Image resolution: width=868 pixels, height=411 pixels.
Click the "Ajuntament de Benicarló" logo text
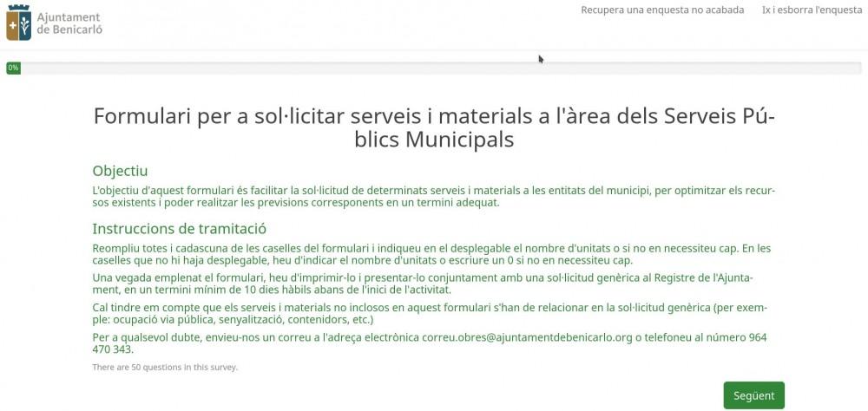[68, 23]
